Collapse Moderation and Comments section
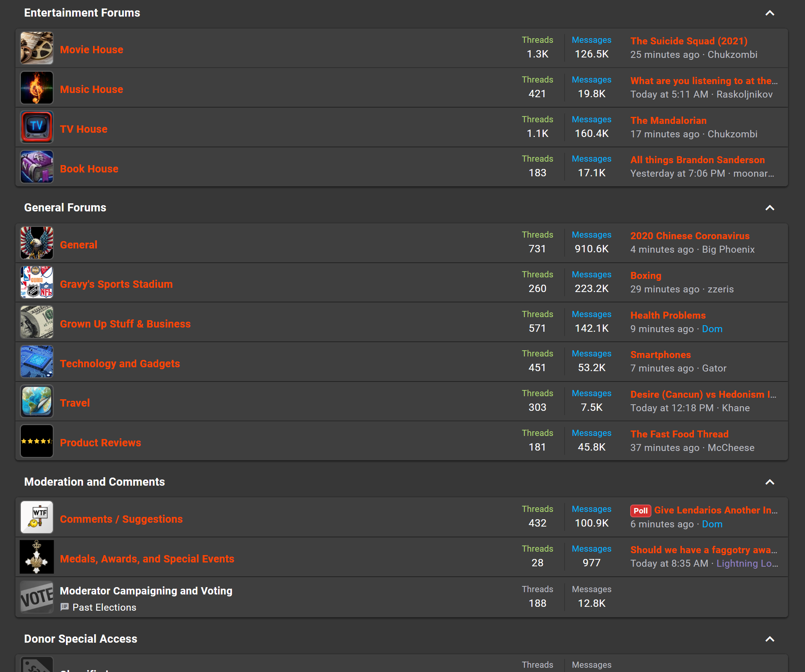This screenshot has height=672, width=805. [x=769, y=482]
